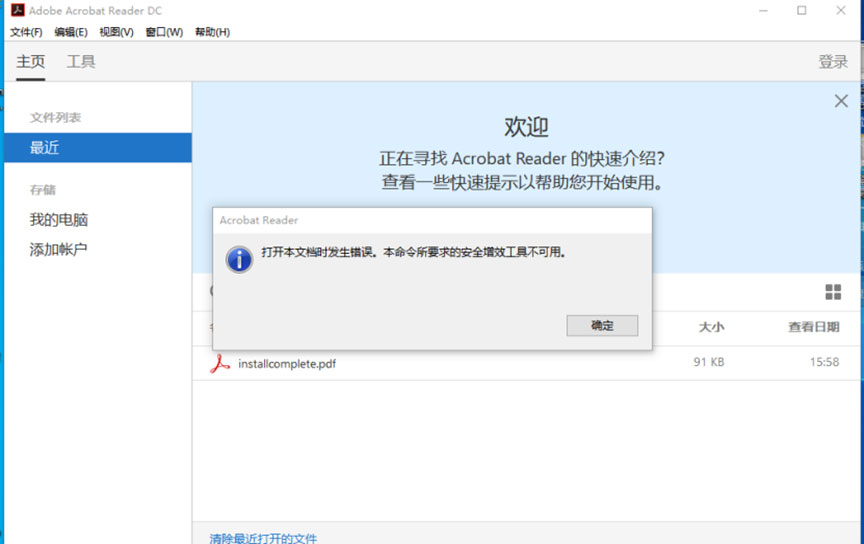Image resolution: width=864 pixels, height=544 pixels.
Task: Choose 添加帐户 in the sidebar
Action: (58, 249)
